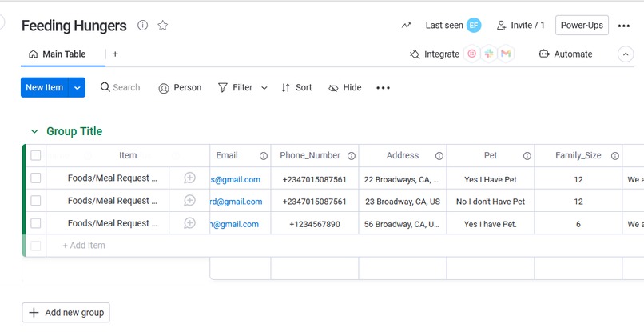Click the EF Last seen avatar
The image size is (644, 332).
[474, 25]
